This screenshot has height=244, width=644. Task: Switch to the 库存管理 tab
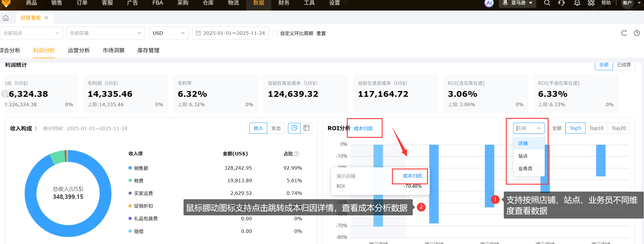[148, 50]
